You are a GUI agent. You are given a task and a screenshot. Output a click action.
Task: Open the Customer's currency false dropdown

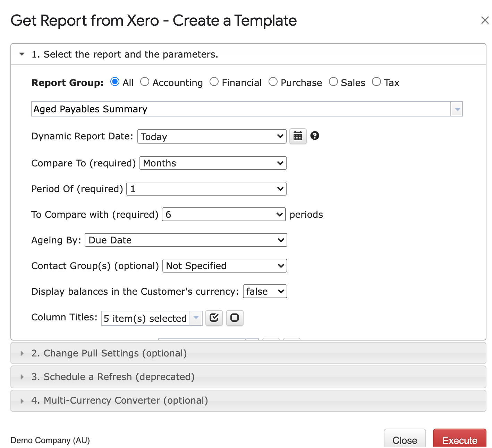pos(265,291)
